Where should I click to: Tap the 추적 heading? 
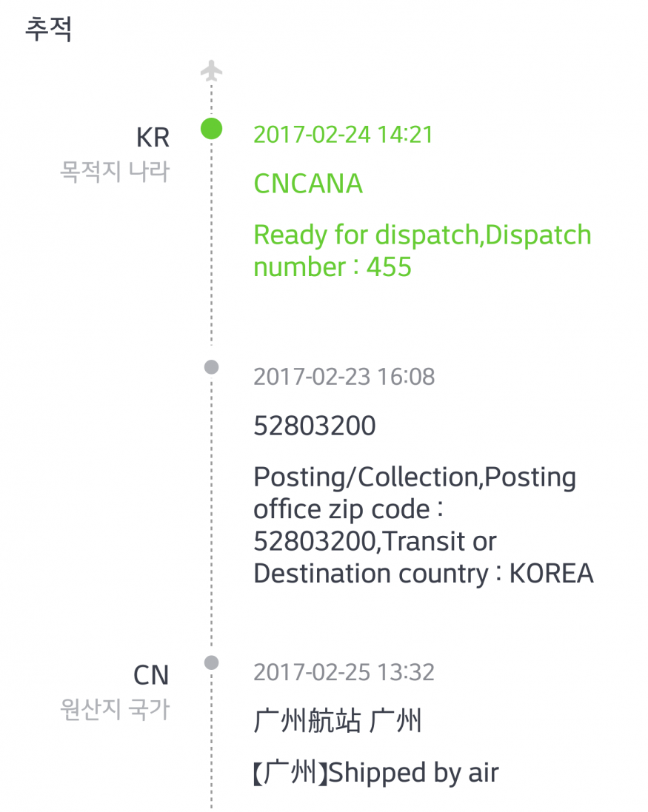click(x=48, y=28)
